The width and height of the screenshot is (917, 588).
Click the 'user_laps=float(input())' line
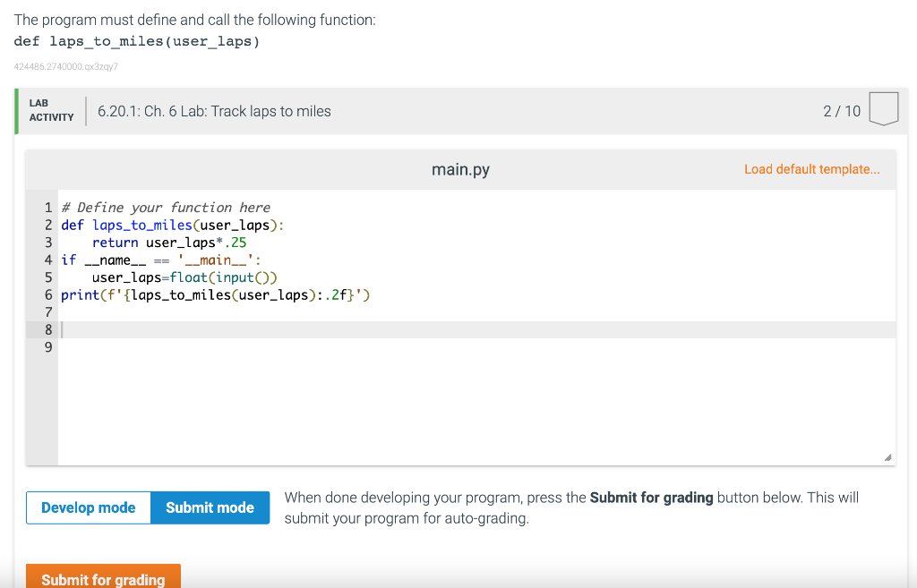click(x=184, y=277)
